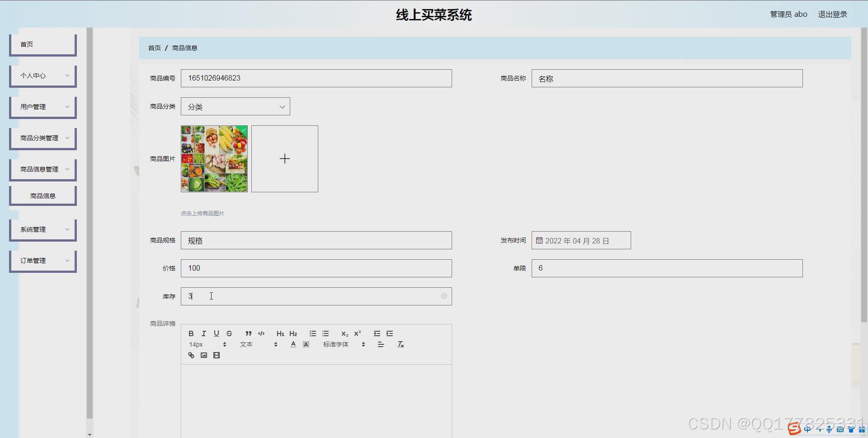Insert an image into the editor
Image resolution: width=868 pixels, height=438 pixels.
click(x=204, y=355)
